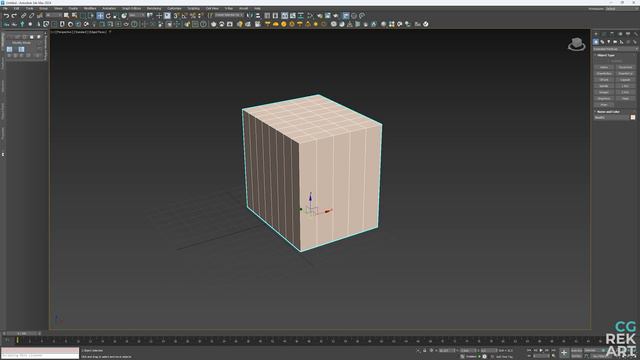Image resolution: width=640 pixels, height=360 pixels.
Task: Click the Prism primitive button
Action: coord(604,105)
